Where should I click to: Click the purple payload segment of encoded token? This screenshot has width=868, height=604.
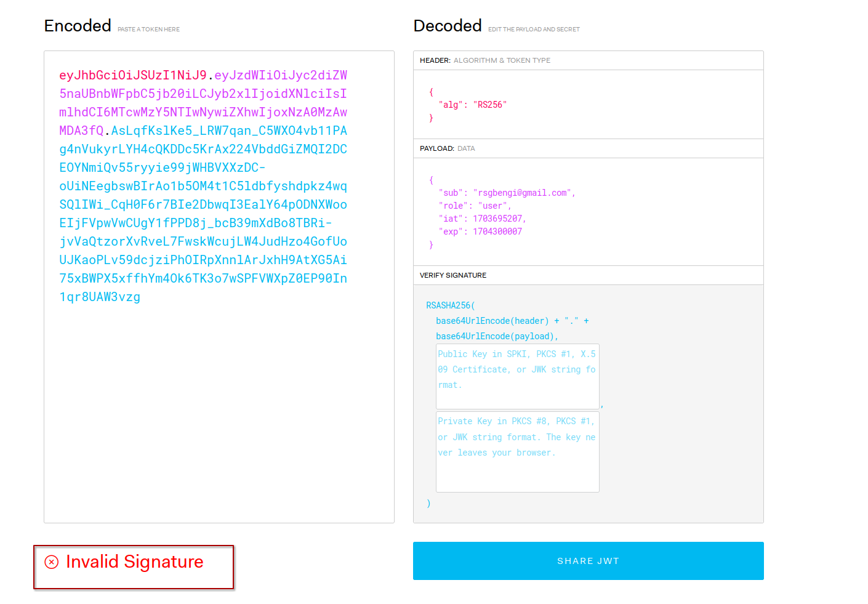tap(203, 94)
